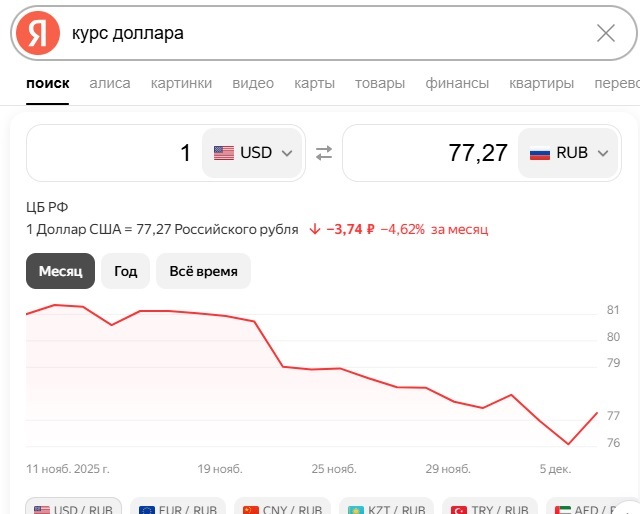Select the CNY / RUB currency pair

tap(284, 508)
